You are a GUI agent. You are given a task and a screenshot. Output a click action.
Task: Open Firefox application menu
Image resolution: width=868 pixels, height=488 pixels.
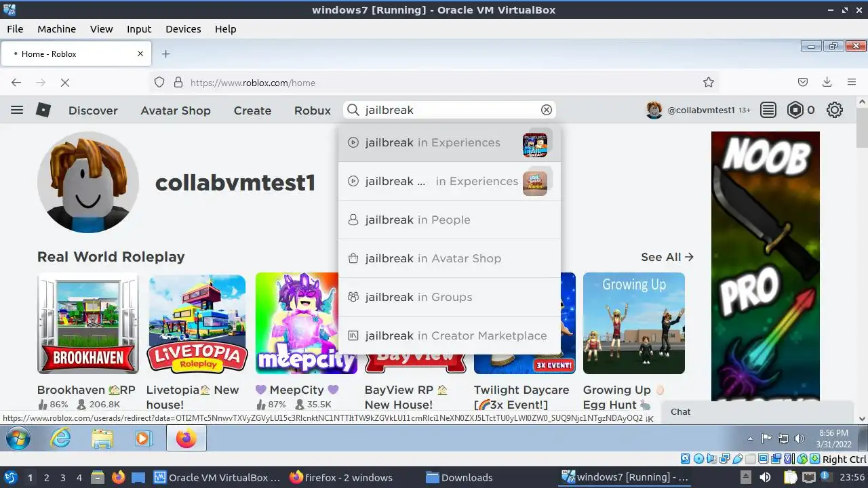pos(852,82)
